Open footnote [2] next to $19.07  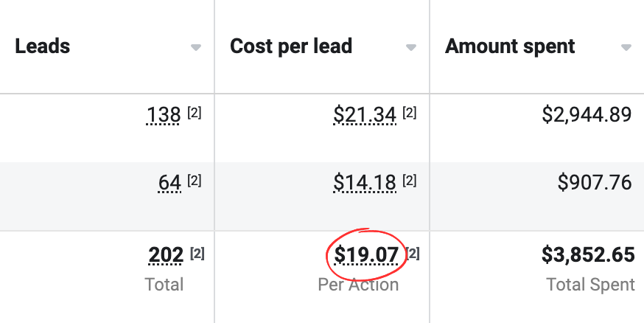[x=413, y=254]
